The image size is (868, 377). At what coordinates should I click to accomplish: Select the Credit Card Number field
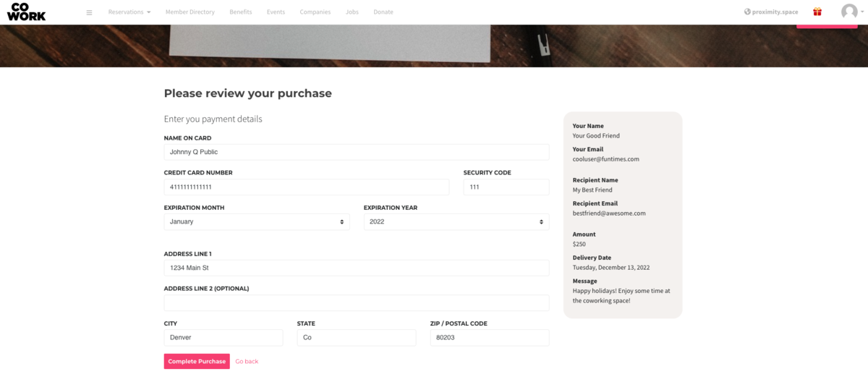tap(307, 187)
